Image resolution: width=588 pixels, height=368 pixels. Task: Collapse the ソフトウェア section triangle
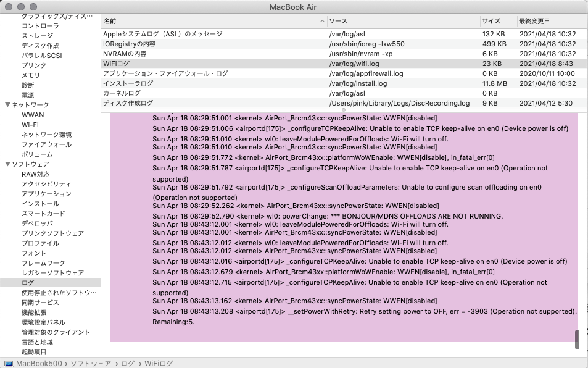(x=7, y=164)
